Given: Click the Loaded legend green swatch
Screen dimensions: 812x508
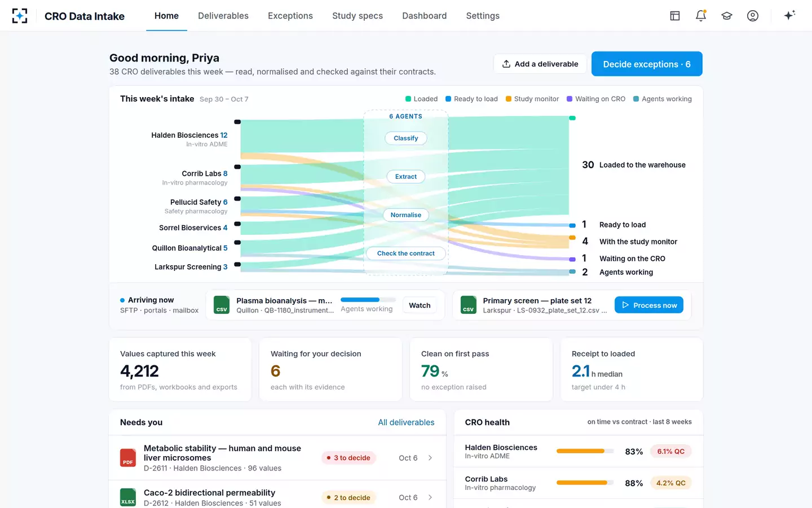Looking at the screenshot, I should pos(408,99).
